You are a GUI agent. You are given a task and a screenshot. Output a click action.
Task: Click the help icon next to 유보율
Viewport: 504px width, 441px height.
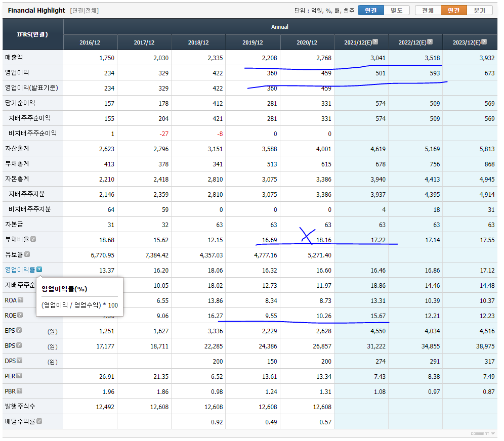[x=27, y=254]
